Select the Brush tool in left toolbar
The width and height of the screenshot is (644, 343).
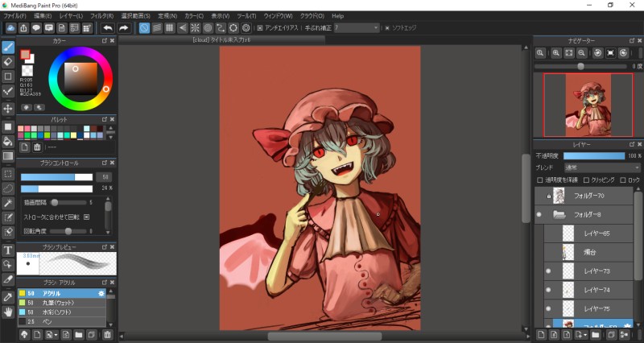point(8,48)
